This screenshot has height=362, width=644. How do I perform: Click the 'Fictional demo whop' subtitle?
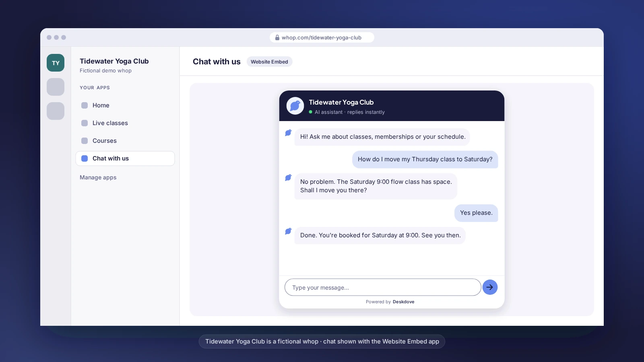(x=105, y=70)
